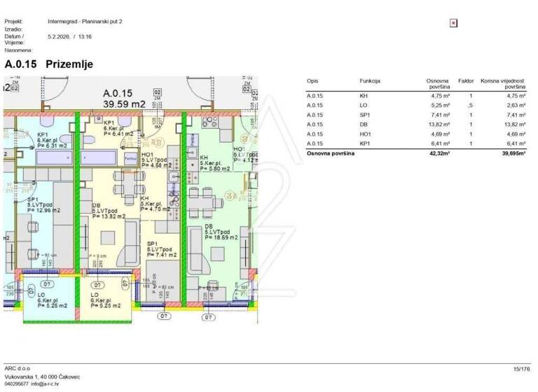Image resolution: width=538 pixels, height=392 pixels.
Task: Select the LO function cell in the table
Action: click(x=364, y=105)
